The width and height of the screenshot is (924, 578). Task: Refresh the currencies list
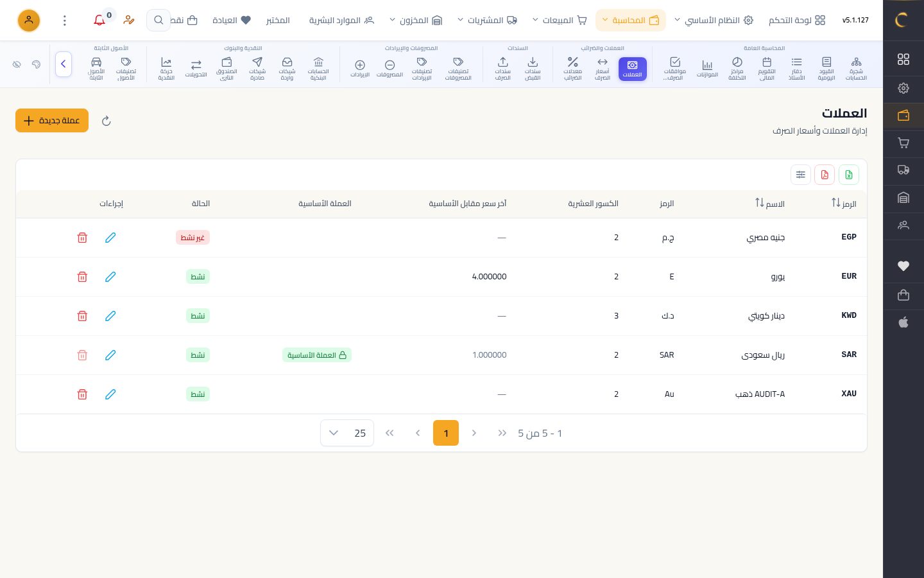pyautogui.click(x=107, y=121)
